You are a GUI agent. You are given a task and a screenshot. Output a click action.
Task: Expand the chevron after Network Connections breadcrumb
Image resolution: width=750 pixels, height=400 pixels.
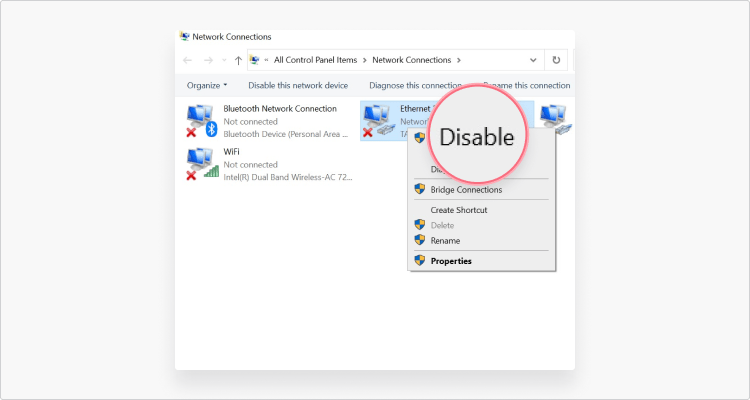459,60
